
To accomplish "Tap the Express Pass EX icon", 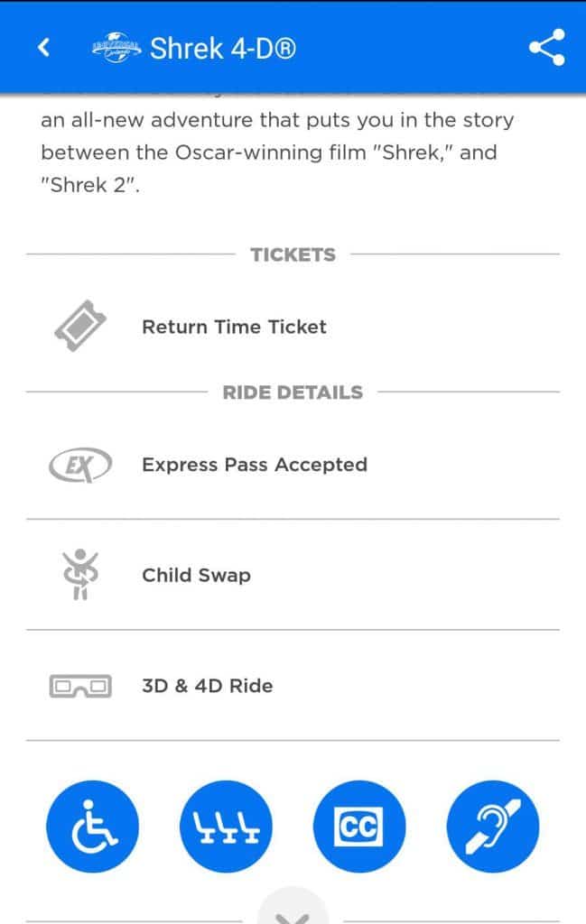I will click(x=80, y=465).
